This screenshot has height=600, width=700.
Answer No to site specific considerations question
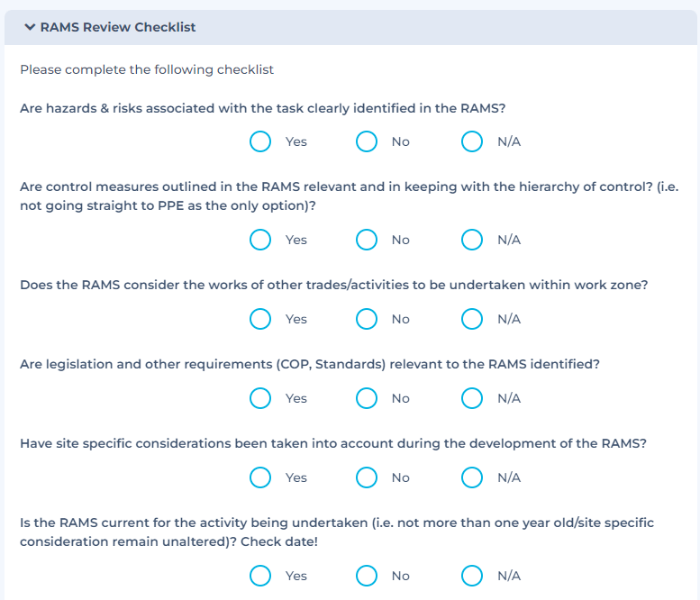pos(367,477)
